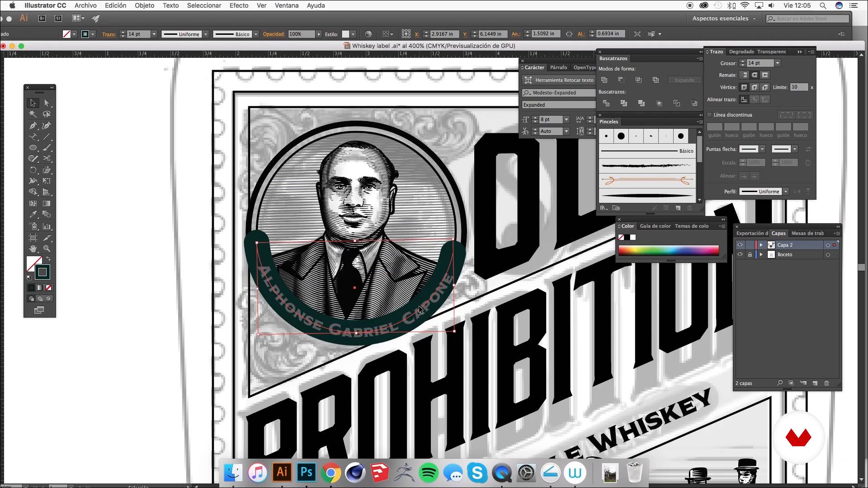Viewport: 868px width, 488px height.
Task: Select the Hand tool
Action: pos(33,249)
